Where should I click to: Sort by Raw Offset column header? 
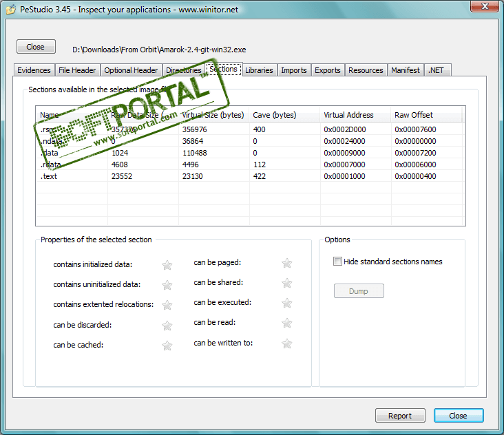pyautogui.click(x=426, y=115)
